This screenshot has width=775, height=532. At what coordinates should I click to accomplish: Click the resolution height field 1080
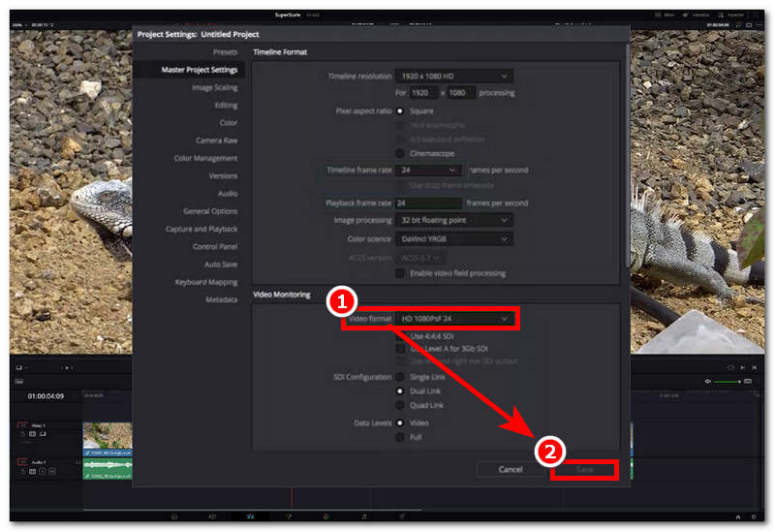pos(461,93)
